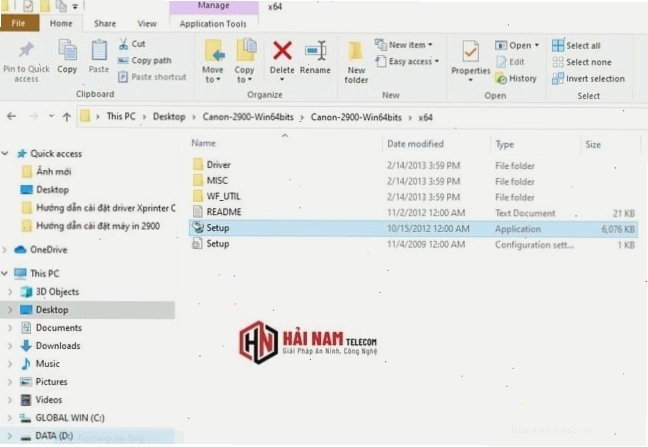Image resolution: width=648 pixels, height=447 pixels.
Task: Create a New folder
Action: (x=356, y=62)
